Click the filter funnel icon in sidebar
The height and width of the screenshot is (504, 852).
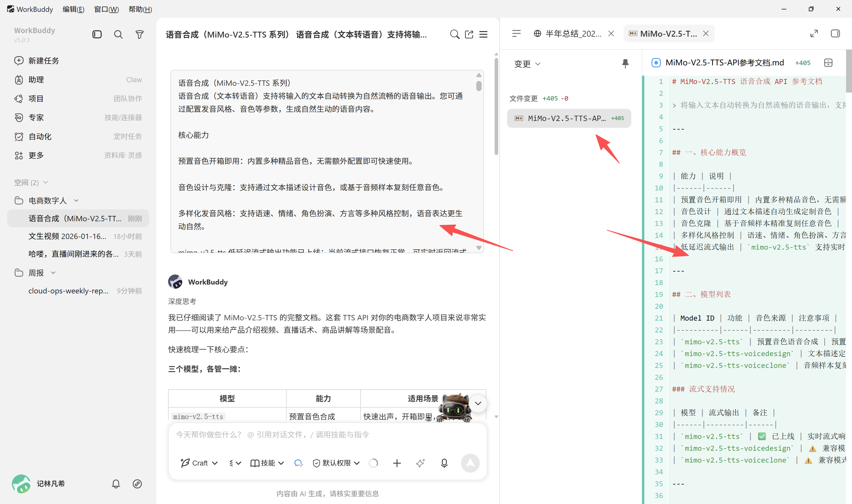(140, 34)
